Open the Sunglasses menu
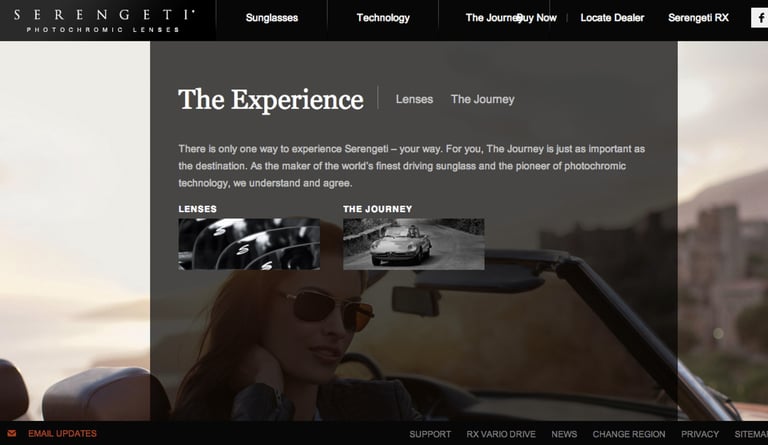The image size is (768, 445). click(x=272, y=18)
